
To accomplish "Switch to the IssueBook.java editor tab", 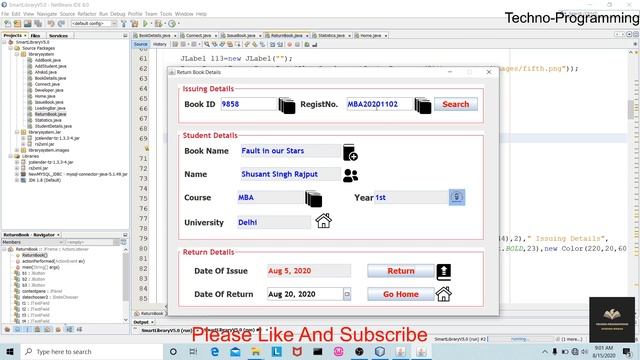I will (241, 36).
